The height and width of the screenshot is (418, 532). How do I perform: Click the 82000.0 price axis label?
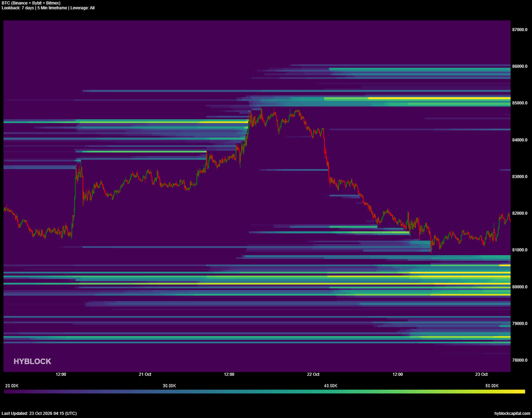tap(520, 213)
